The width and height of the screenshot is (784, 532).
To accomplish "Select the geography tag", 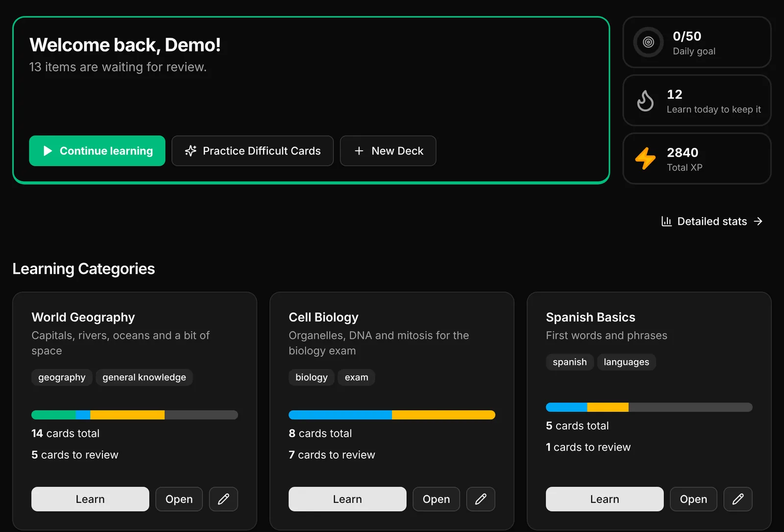I will coord(62,377).
